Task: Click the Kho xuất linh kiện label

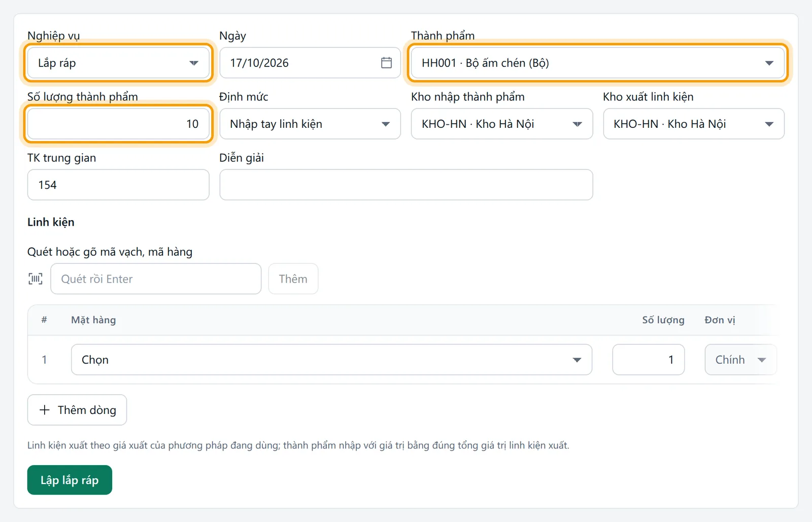Action: point(648,97)
